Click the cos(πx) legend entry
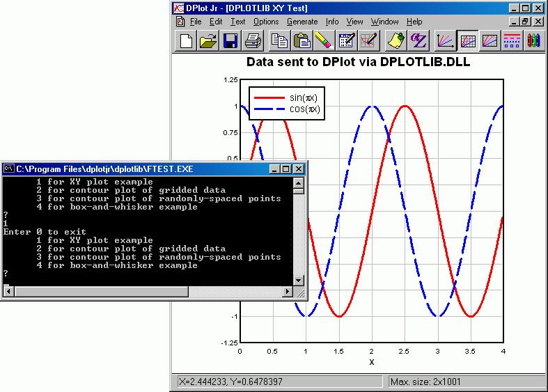Viewport: 548px width, 392px height. (304, 109)
